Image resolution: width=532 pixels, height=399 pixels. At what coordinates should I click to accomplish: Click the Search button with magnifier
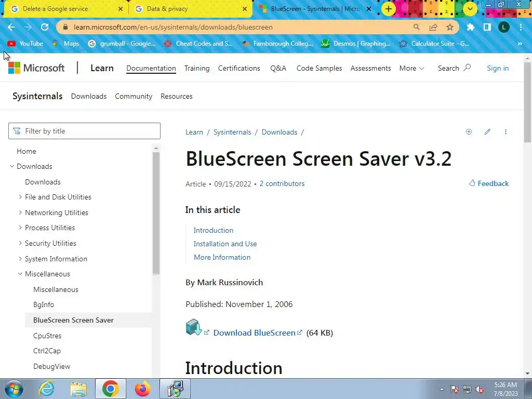tap(454, 68)
